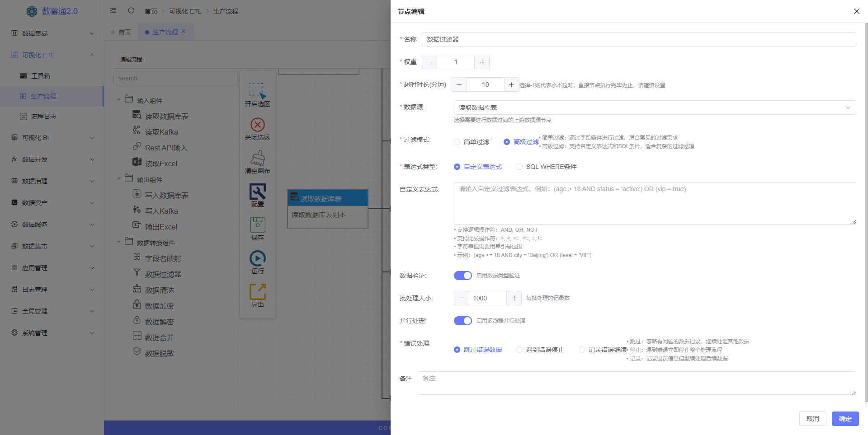
Task: Click the 首页 breadcrumb link
Action: coord(151,11)
